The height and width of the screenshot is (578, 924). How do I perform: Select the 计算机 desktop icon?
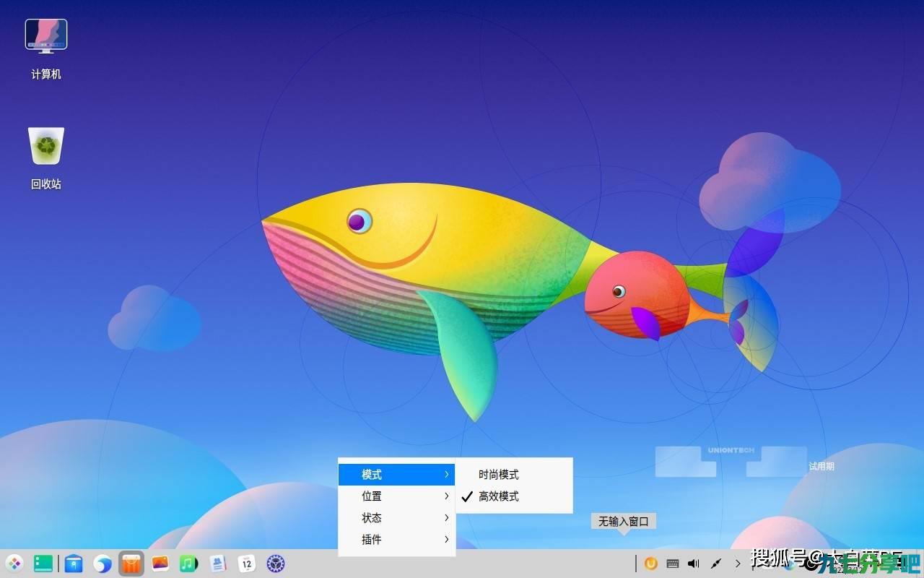point(46,49)
